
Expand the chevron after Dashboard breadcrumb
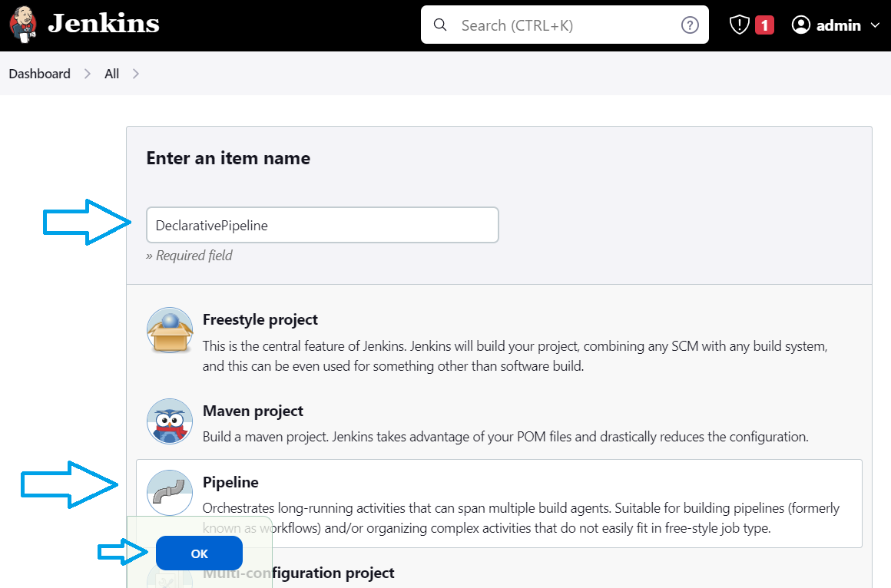[x=88, y=74]
